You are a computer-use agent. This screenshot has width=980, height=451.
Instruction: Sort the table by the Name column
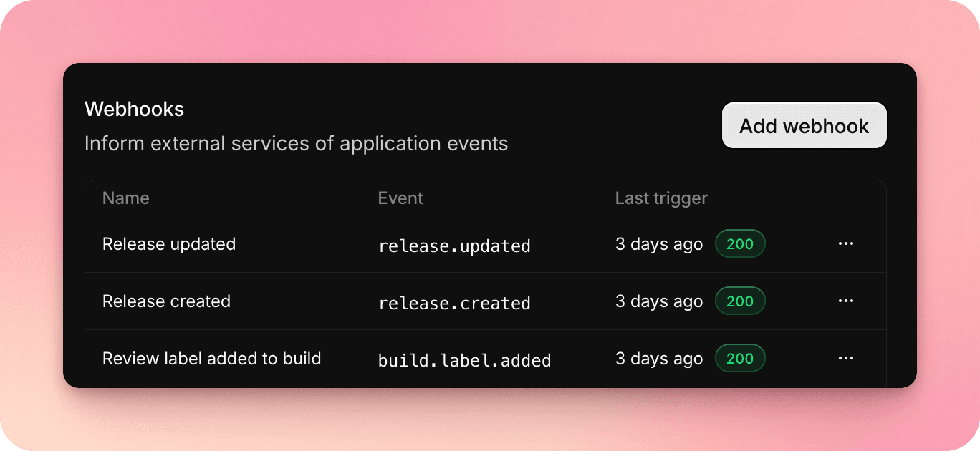coord(125,198)
